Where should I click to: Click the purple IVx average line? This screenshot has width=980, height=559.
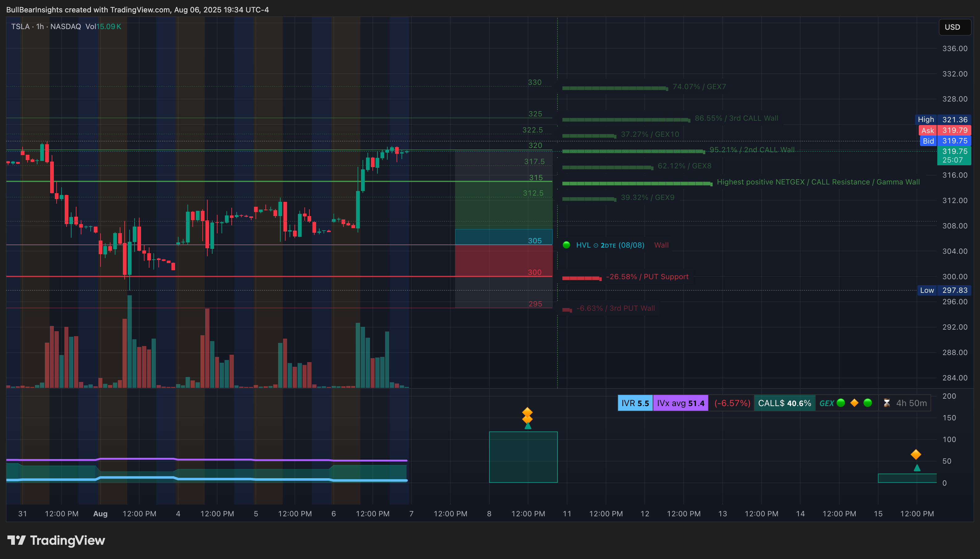(x=206, y=459)
